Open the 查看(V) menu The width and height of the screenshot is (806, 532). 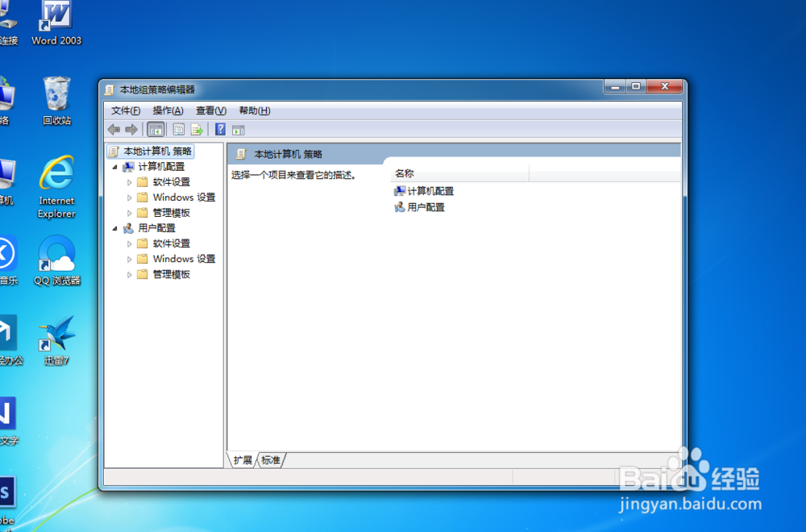pyautogui.click(x=210, y=110)
